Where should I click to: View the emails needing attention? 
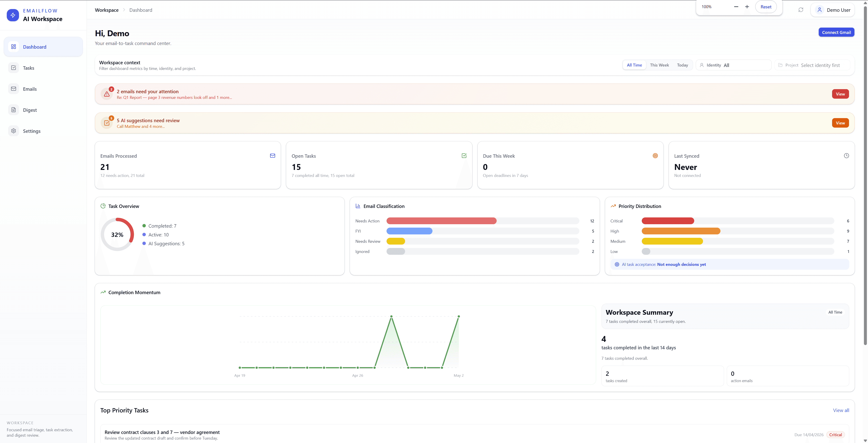click(840, 94)
